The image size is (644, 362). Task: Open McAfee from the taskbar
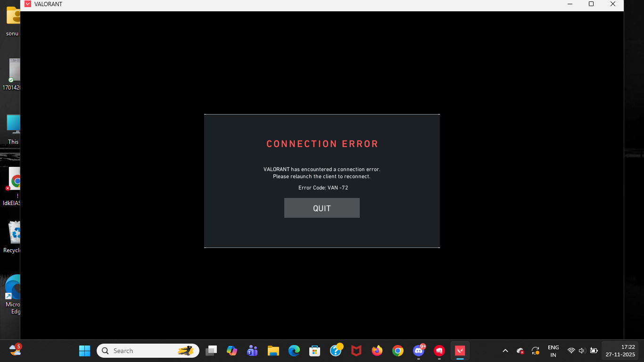coord(356,351)
